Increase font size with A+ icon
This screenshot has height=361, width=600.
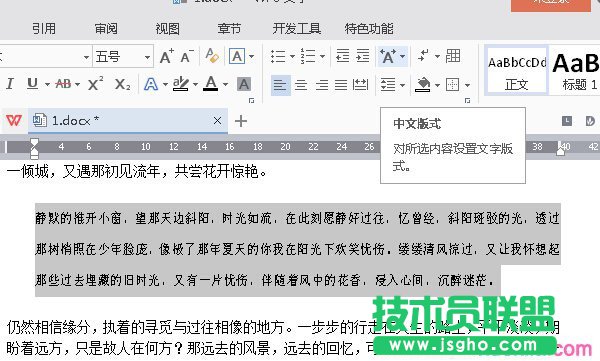[166, 56]
